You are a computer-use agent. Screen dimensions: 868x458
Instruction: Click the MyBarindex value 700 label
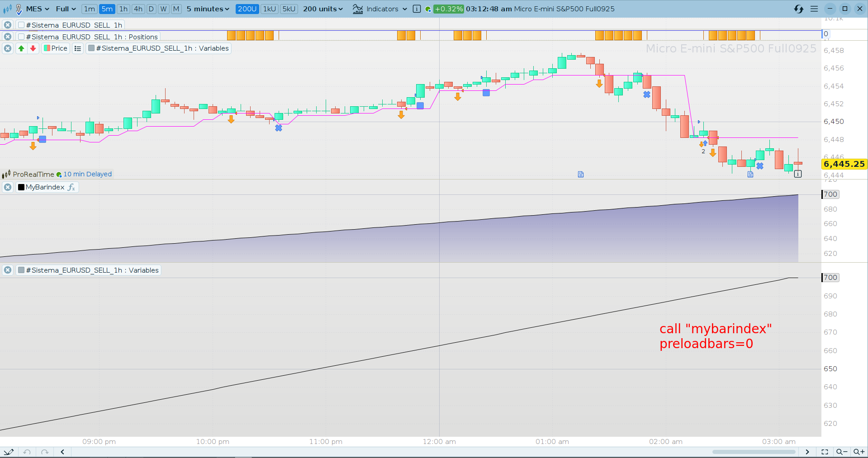830,194
